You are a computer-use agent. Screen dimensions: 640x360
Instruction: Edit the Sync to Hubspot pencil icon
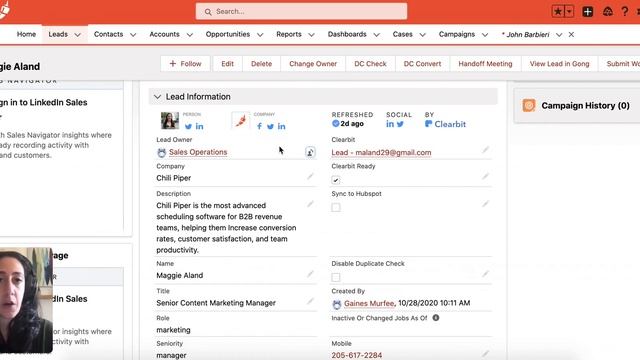pos(485,204)
